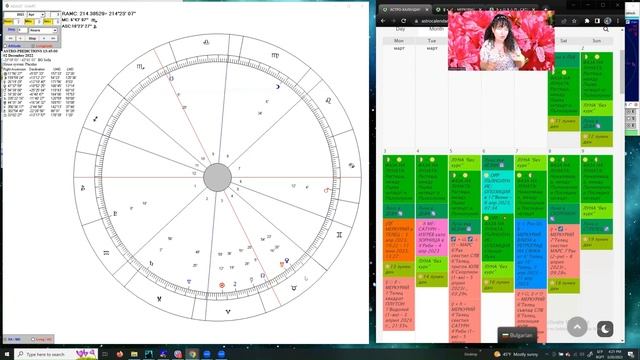The image size is (640, 360).
Task: Click the fast forward >> button
Action: pos(53,38)
